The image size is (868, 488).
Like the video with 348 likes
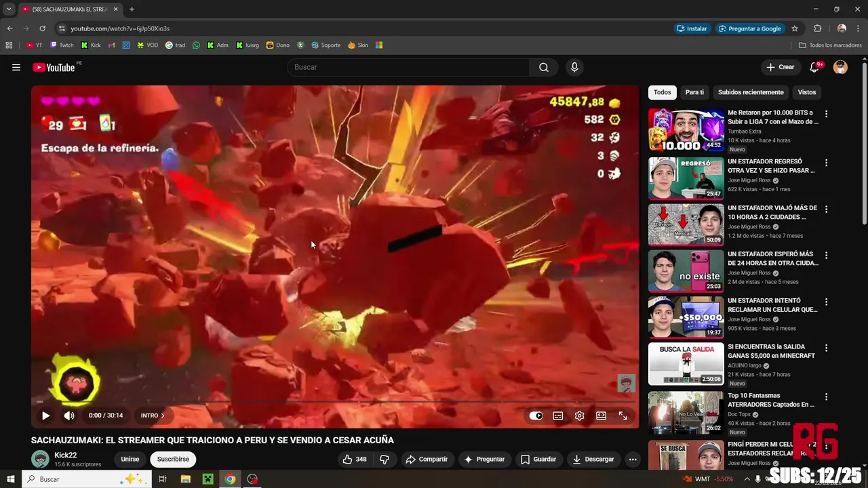[x=355, y=459]
